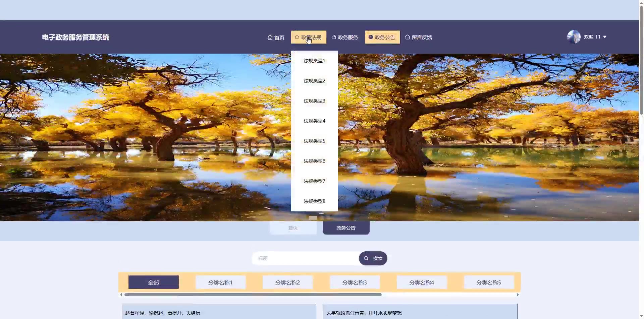Viewport: 644px width, 319px height.
Task: Click the user avatar picture
Action: [574, 37]
